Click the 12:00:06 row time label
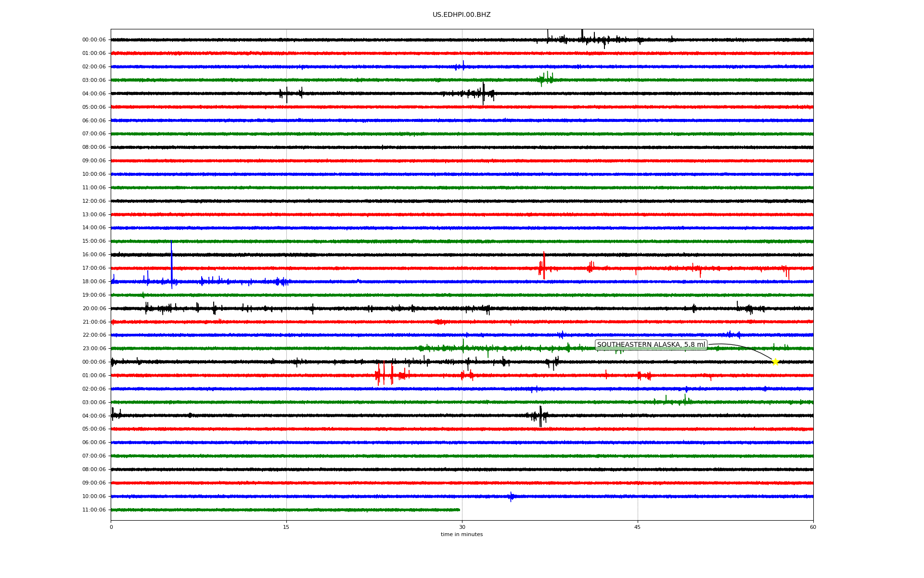This screenshot has height=578, width=924. [x=94, y=201]
